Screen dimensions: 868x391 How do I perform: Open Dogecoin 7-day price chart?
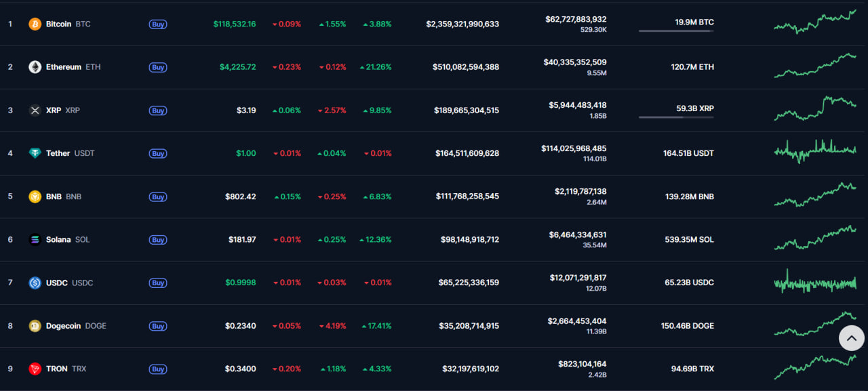[815, 324]
